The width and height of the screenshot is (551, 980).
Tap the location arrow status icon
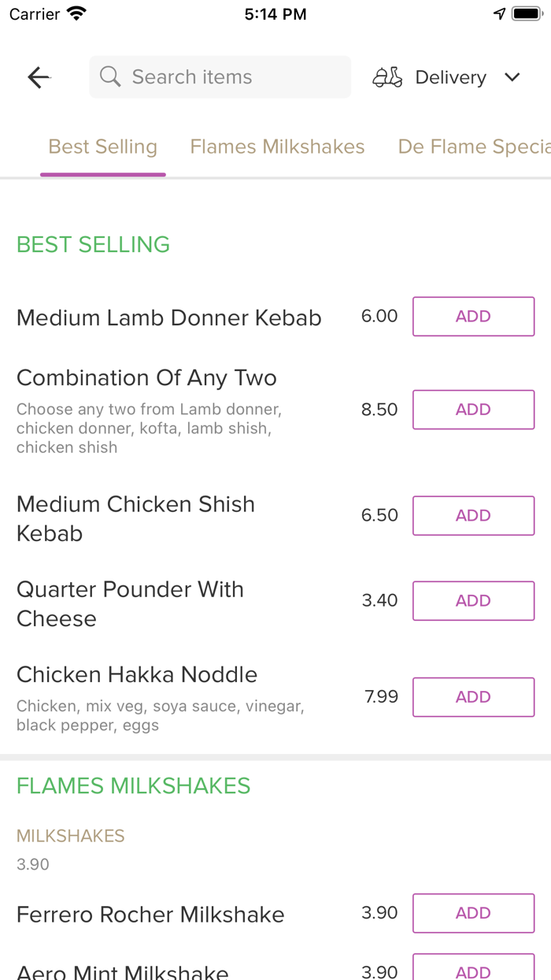(x=499, y=14)
